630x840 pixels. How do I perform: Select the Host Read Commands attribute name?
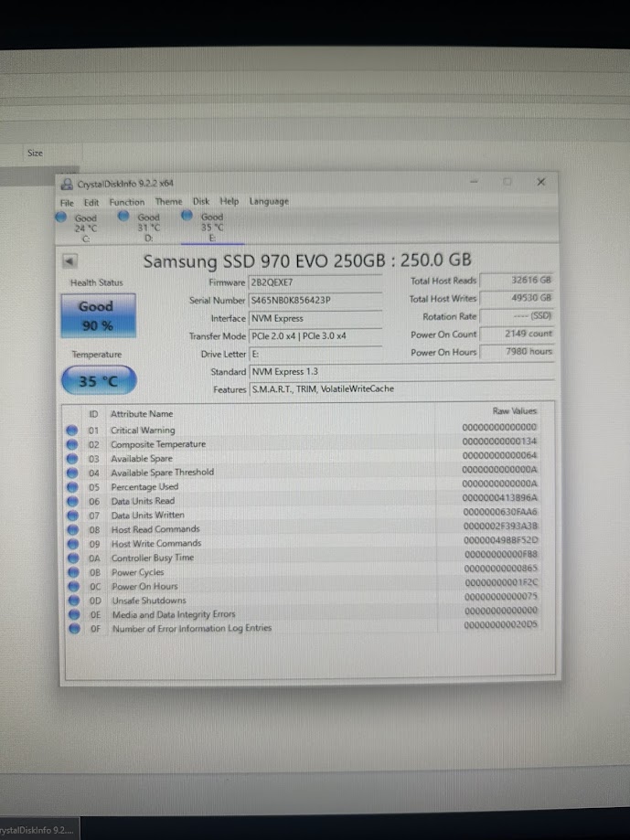coord(155,529)
